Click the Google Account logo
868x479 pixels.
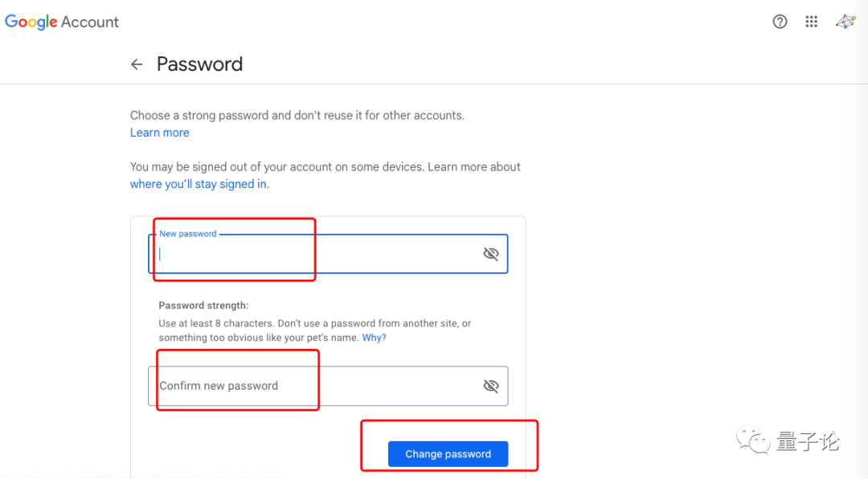61,22
